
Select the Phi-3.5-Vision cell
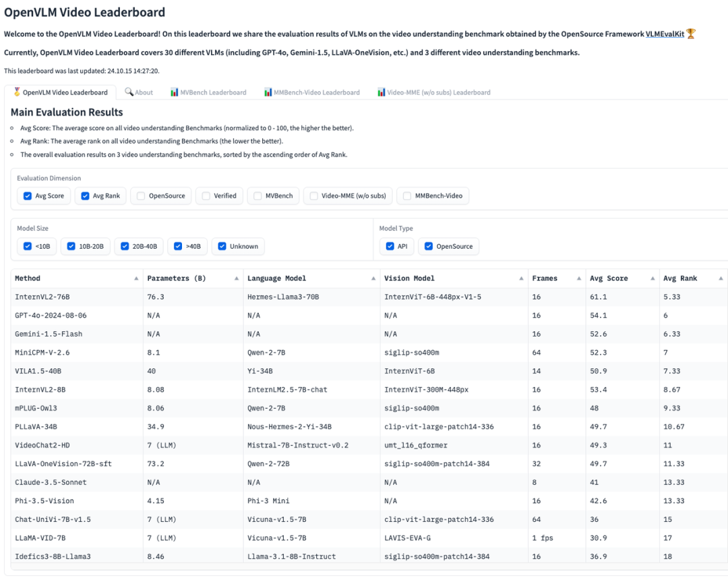[x=77, y=502]
